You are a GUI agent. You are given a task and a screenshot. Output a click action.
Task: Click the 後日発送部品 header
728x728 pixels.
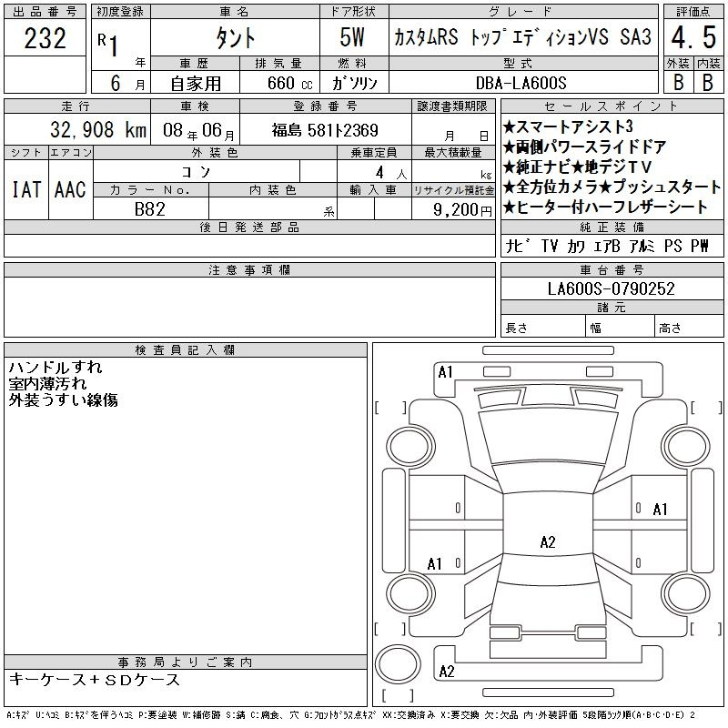pos(249,227)
